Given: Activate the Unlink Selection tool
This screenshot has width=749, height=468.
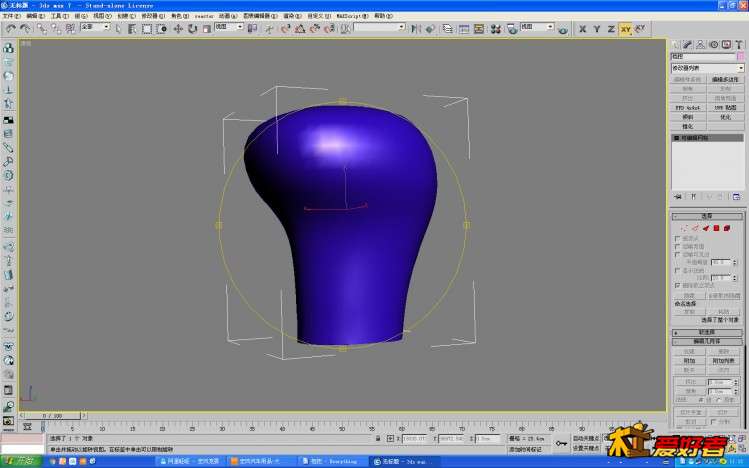Looking at the screenshot, I should (x=56, y=29).
